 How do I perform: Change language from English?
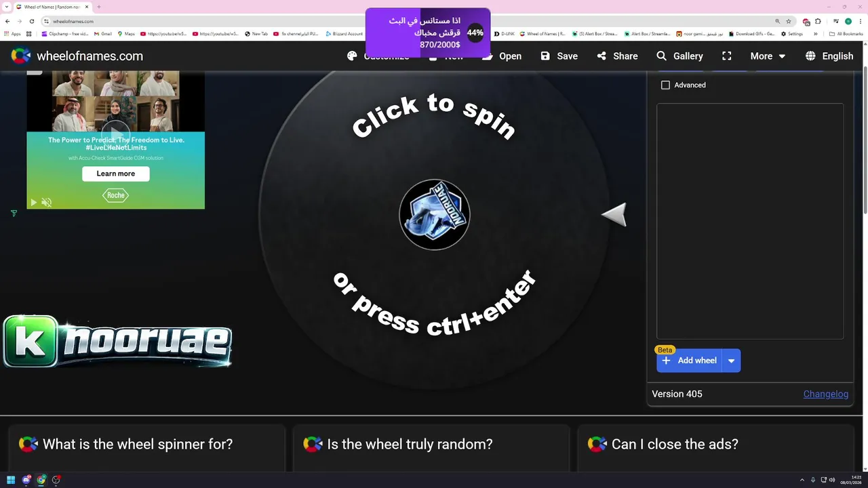pyautogui.click(x=829, y=56)
